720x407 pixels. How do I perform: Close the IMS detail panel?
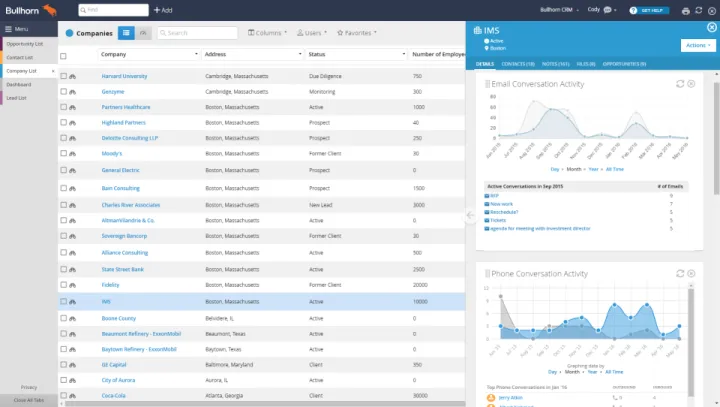coord(710,29)
